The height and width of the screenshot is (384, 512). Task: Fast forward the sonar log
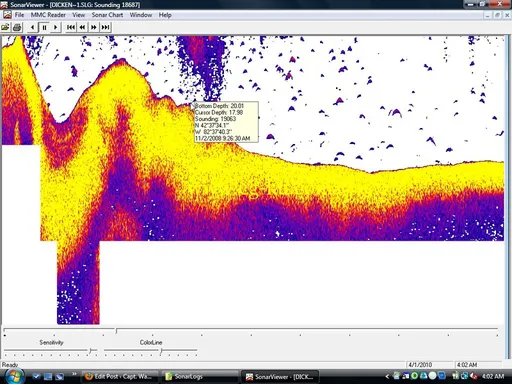[94, 27]
